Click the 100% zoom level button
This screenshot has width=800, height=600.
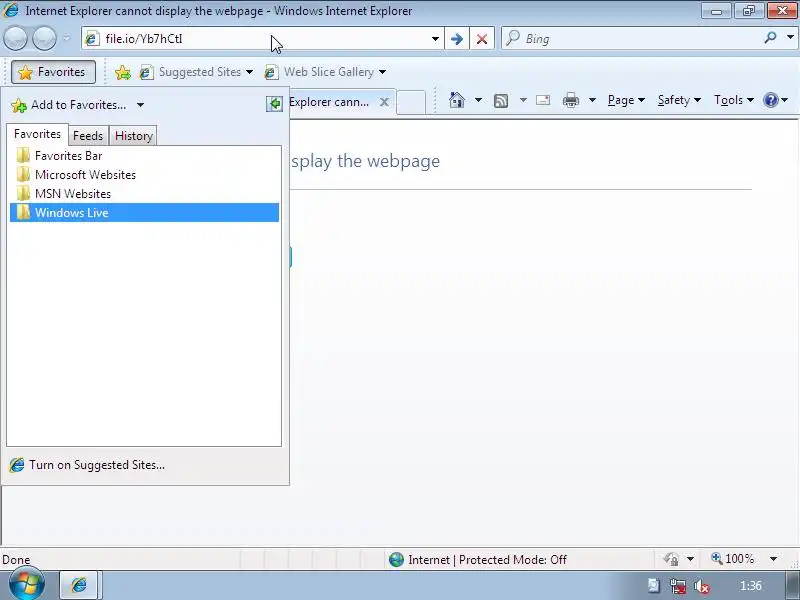733,559
